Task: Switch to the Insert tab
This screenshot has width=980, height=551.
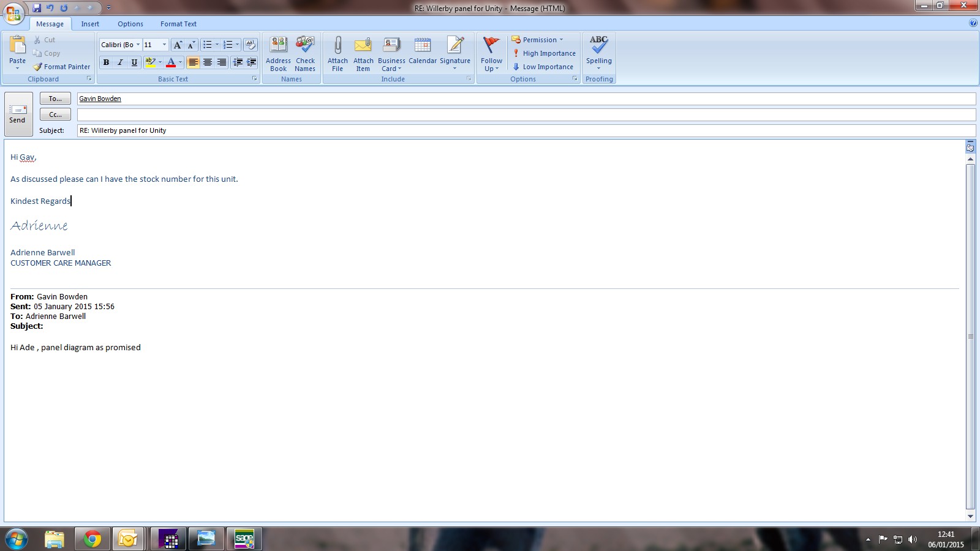Action: (x=90, y=24)
